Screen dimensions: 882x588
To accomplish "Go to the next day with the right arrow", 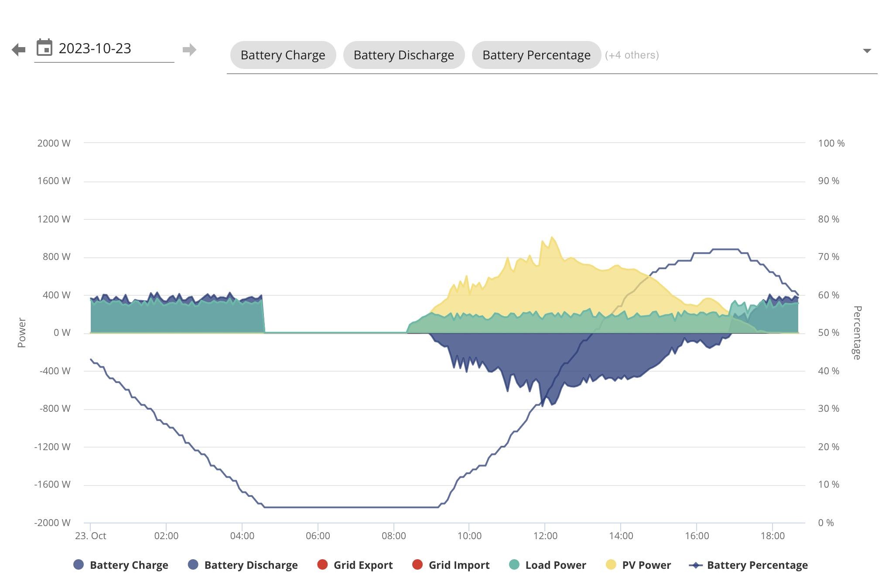I will (189, 49).
